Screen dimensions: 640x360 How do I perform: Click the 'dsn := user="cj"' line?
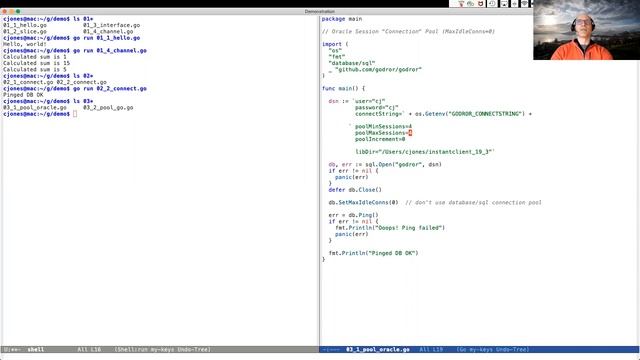pos(357,101)
